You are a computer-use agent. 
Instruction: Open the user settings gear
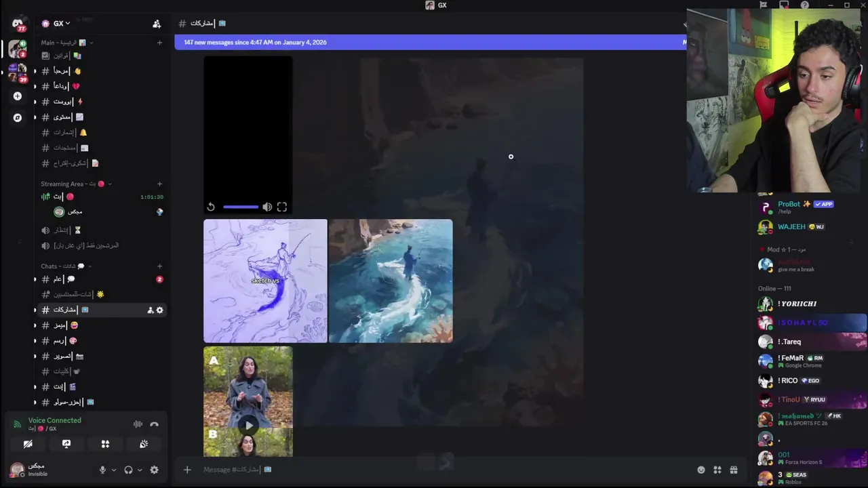pos(154,470)
